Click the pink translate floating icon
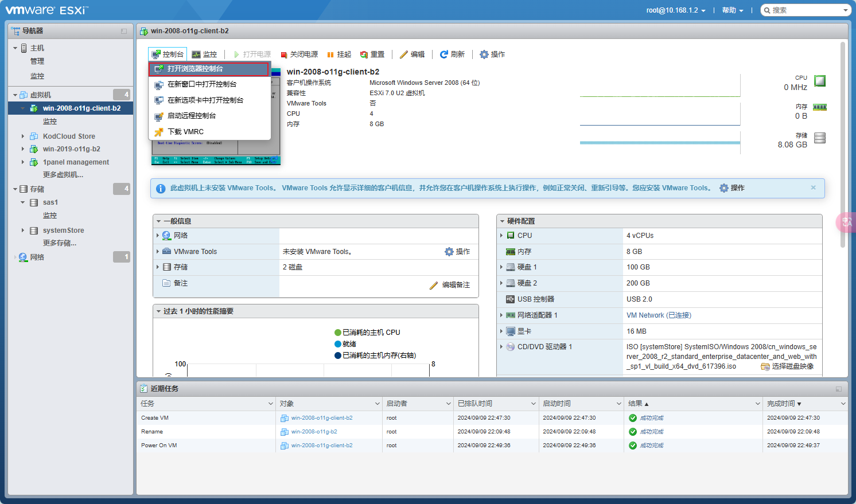This screenshot has width=856, height=504. (847, 222)
